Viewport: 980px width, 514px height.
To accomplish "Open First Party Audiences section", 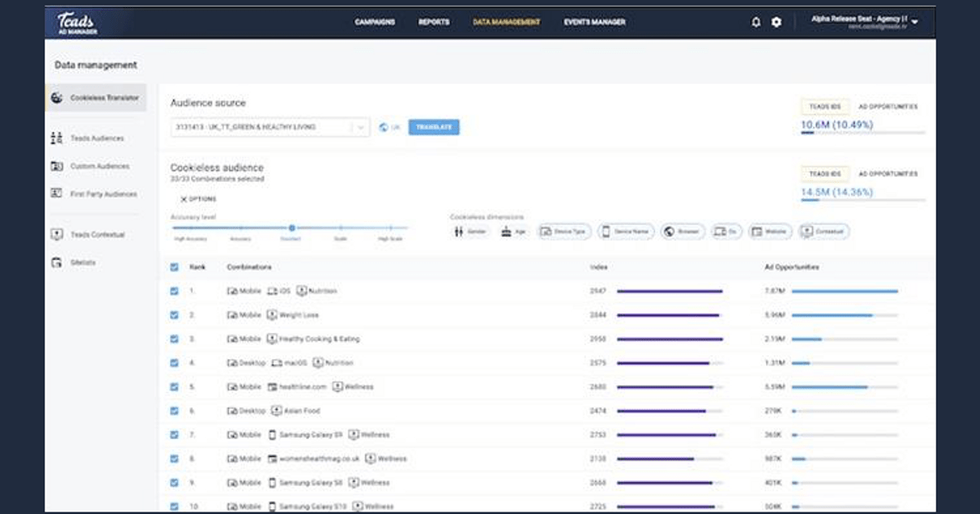I will tap(101, 194).
